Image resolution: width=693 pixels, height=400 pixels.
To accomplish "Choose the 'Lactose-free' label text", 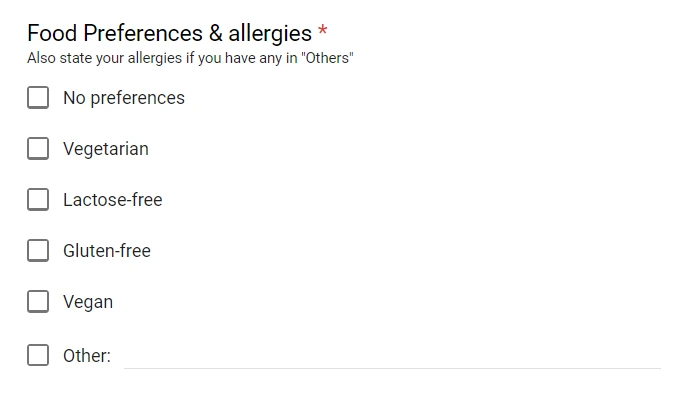I will click(x=113, y=200).
